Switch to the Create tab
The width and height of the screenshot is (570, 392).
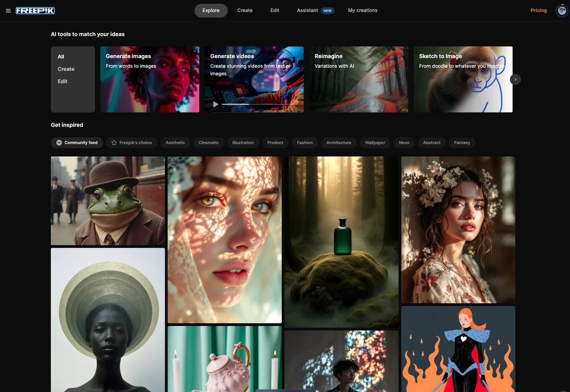point(245,11)
